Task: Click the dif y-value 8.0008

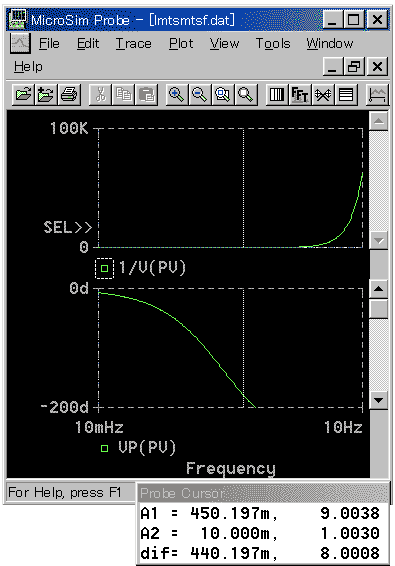Action: 350,553
